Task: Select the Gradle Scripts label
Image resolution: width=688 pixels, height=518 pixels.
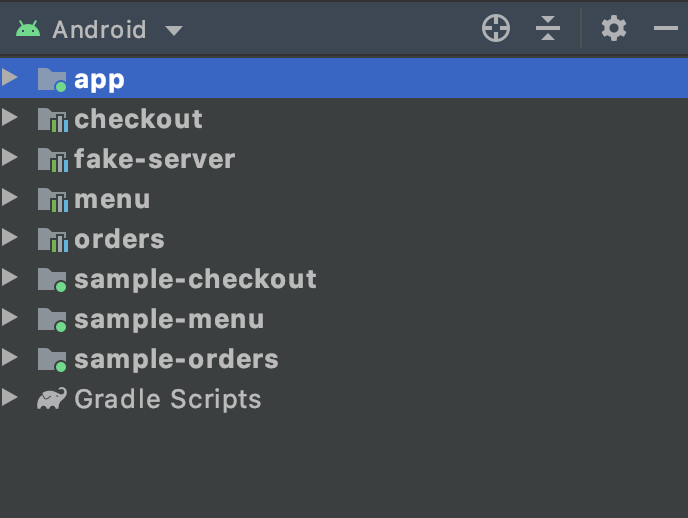Action: pos(168,399)
